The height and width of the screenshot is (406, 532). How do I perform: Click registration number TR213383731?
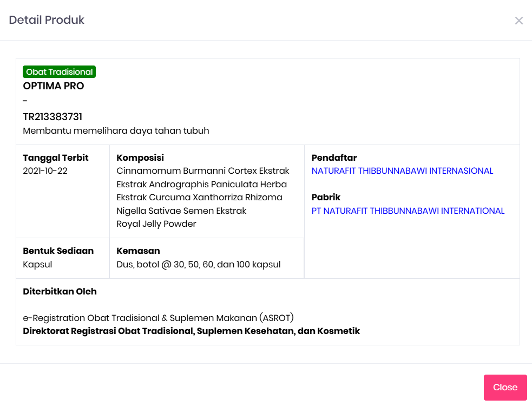click(52, 117)
